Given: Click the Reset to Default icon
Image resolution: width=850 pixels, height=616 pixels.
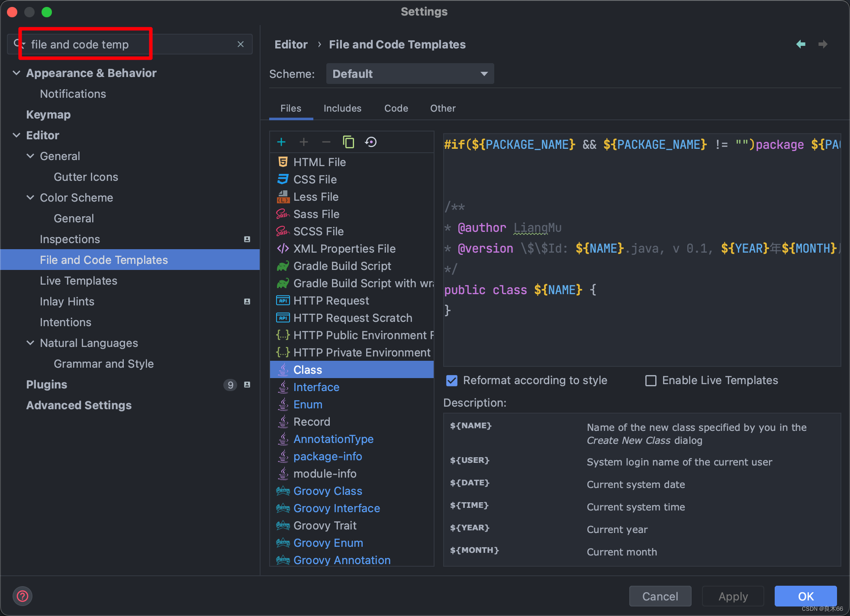Looking at the screenshot, I should [371, 142].
